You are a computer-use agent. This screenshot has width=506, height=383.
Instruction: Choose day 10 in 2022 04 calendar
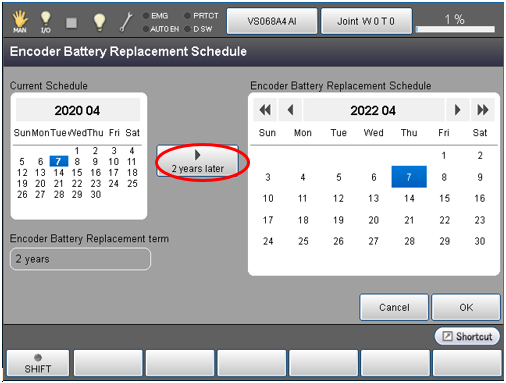268,198
